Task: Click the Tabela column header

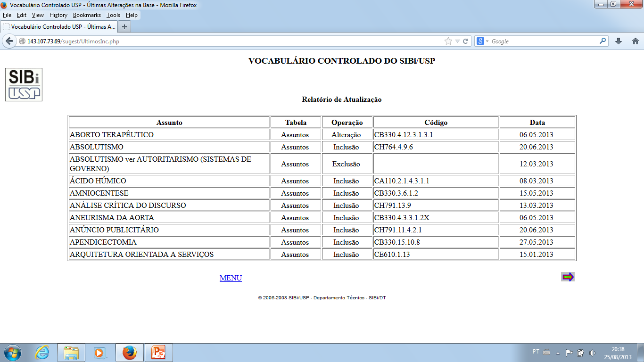Action: (296, 123)
